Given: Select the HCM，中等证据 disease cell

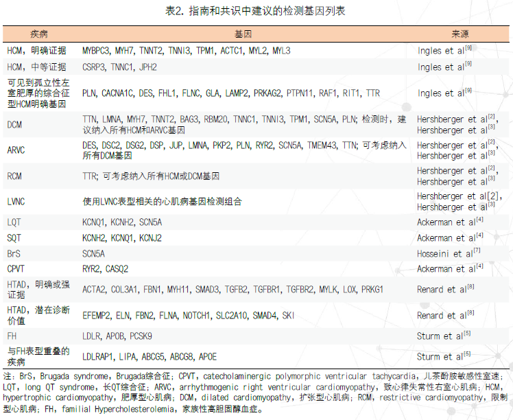Looking at the screenshot, I should [36, 67].
